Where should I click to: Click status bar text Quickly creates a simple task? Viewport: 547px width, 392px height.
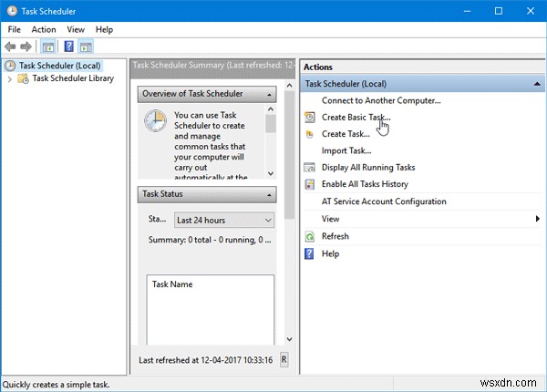[56, 385]
